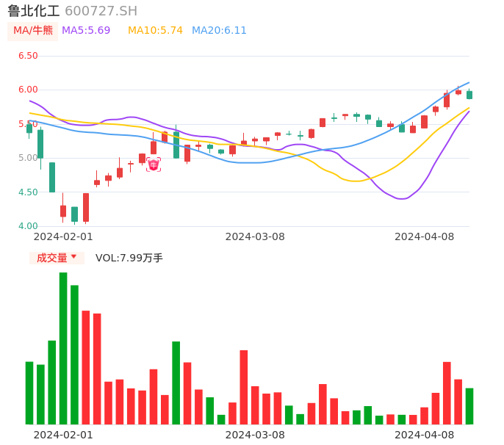Click the stock code 600727.SH

(x=101, y=11)
